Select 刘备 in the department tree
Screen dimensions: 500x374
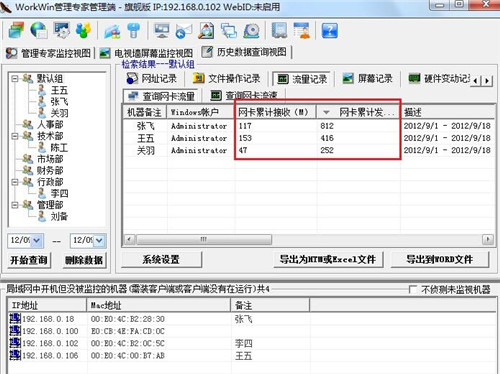(59, 216)
